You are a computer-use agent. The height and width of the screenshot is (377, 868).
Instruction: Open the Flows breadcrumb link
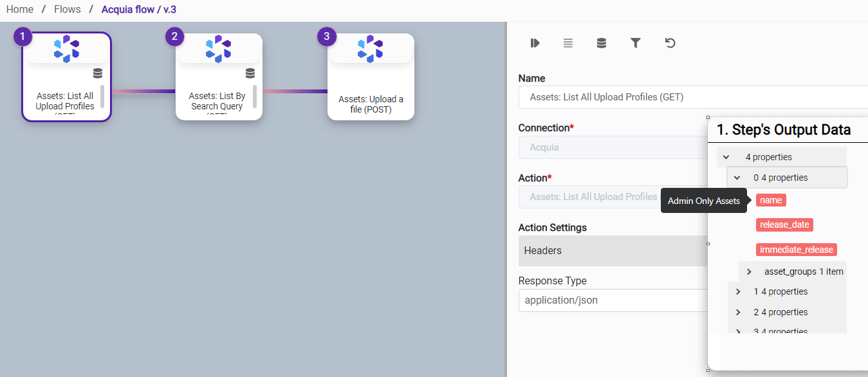coord(68,10)
